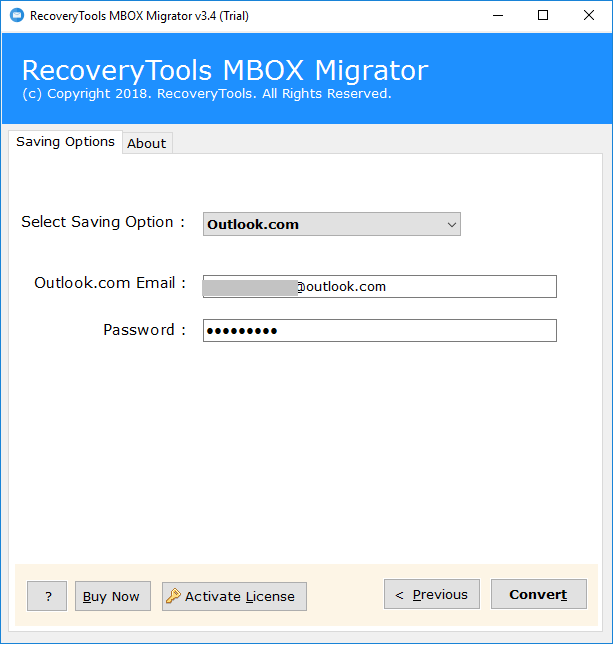Click the copyright 2018 RecoveryTools text
The height and width of the screenshot is (646, 613).
pos(207,94)
